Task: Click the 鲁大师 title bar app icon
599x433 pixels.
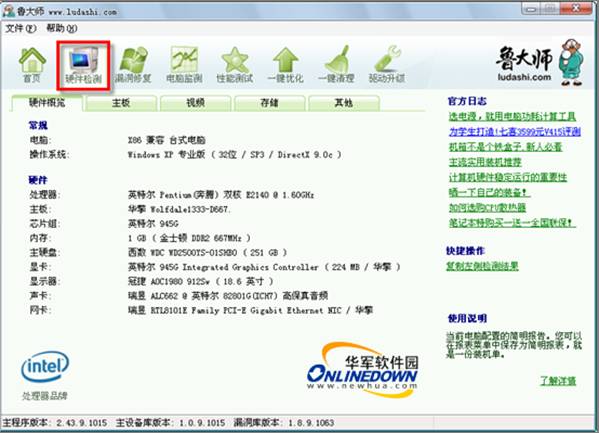Action: click(8, 10)
